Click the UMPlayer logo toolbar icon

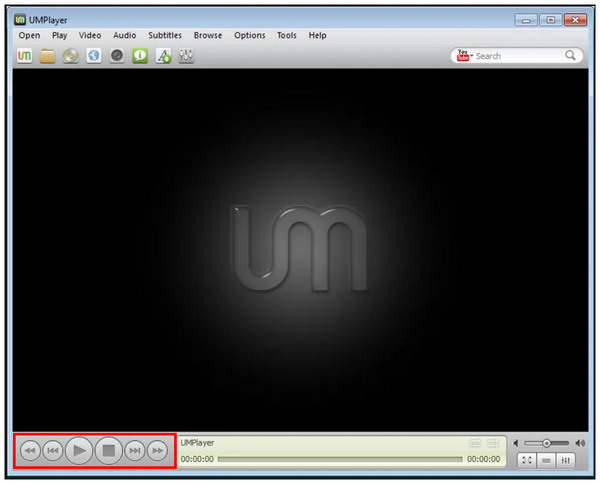[24, 56]
